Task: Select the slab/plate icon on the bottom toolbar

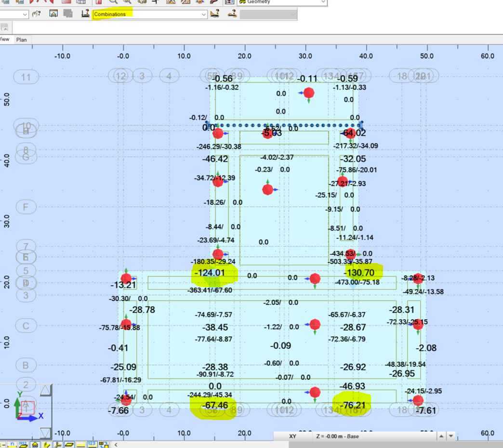Action: (x=69, y=444)
